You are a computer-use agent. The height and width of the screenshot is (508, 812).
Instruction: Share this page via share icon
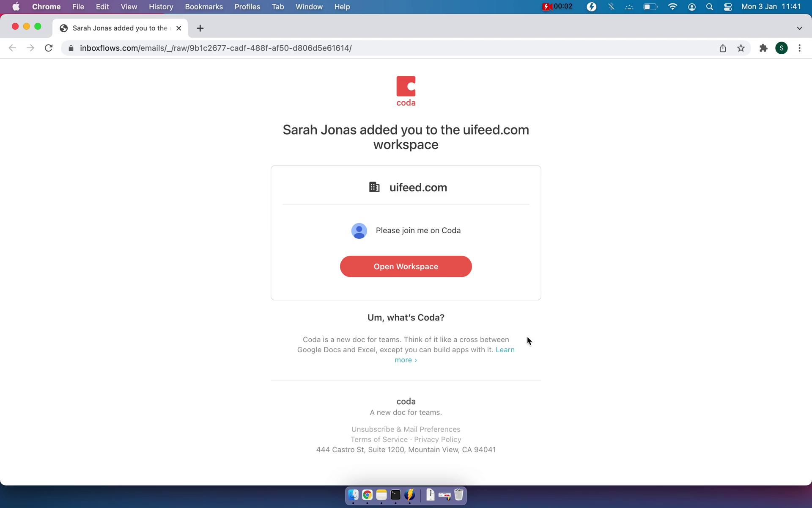(x=723, y=48)
